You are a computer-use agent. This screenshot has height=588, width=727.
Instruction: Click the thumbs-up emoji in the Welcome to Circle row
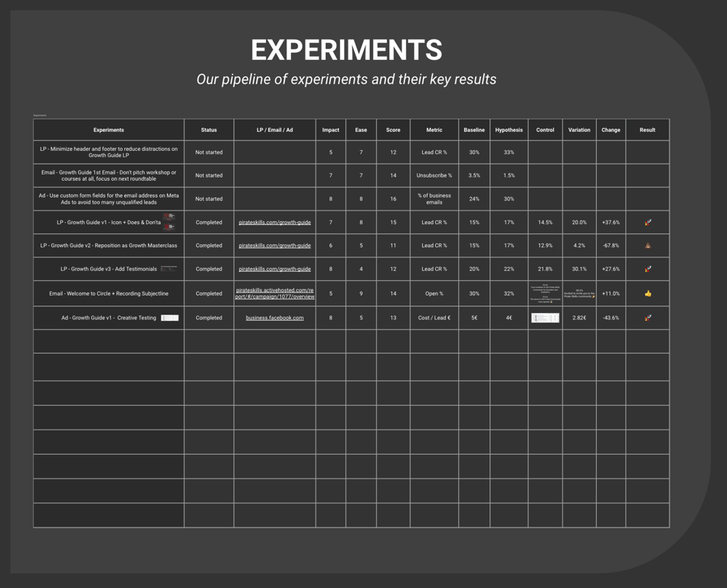coord(648,293)
